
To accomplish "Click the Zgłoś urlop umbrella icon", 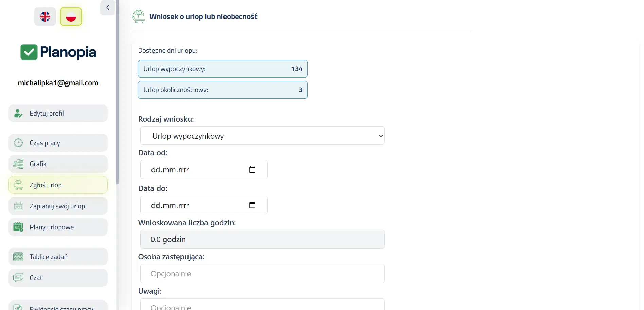I will [x=18, y=185].
